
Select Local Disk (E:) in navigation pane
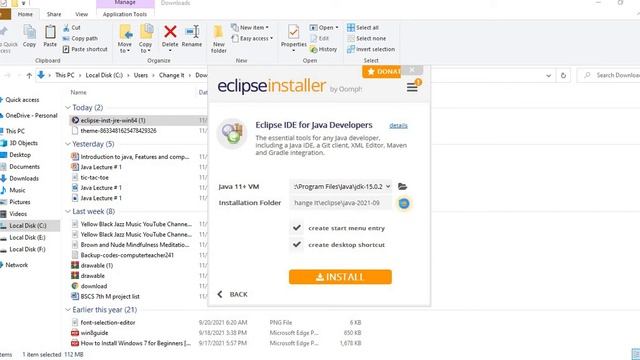(x=27, y=237)
